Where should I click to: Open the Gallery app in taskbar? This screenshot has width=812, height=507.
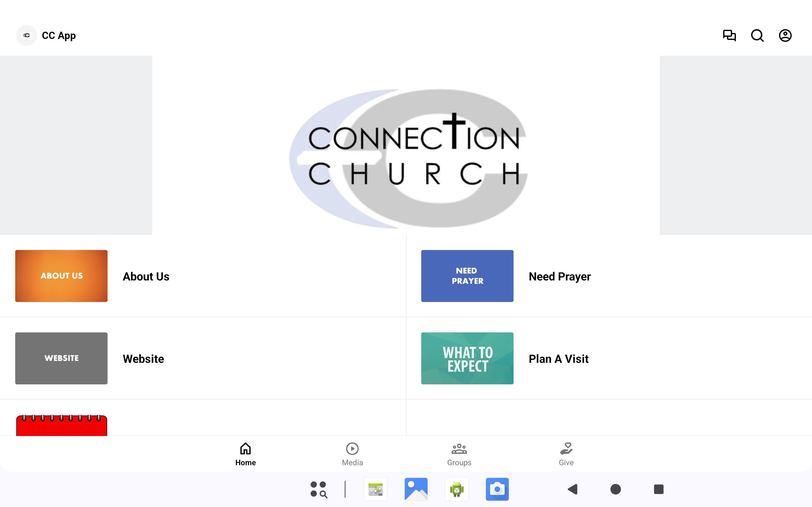coord(416,489)
